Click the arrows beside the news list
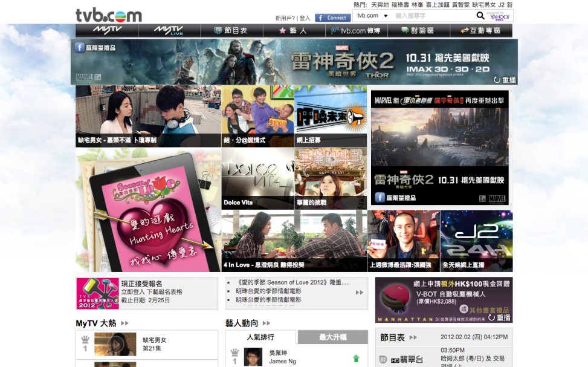Viewport: 588px width, 367px height. click(x=359, y=292)
